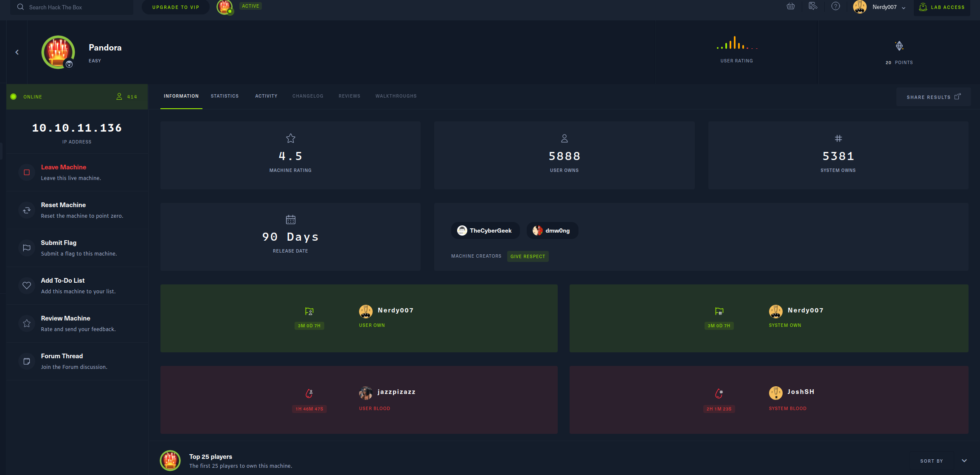This screenshot has height=475, width=980.
Task: Switch to the Information tab
Action: tap(181, 96)
